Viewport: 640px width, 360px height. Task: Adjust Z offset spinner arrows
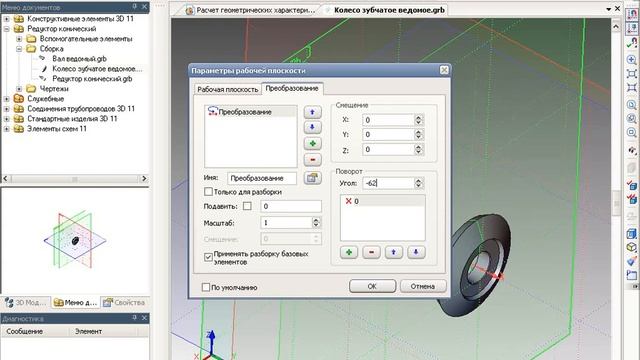(418, 149)
